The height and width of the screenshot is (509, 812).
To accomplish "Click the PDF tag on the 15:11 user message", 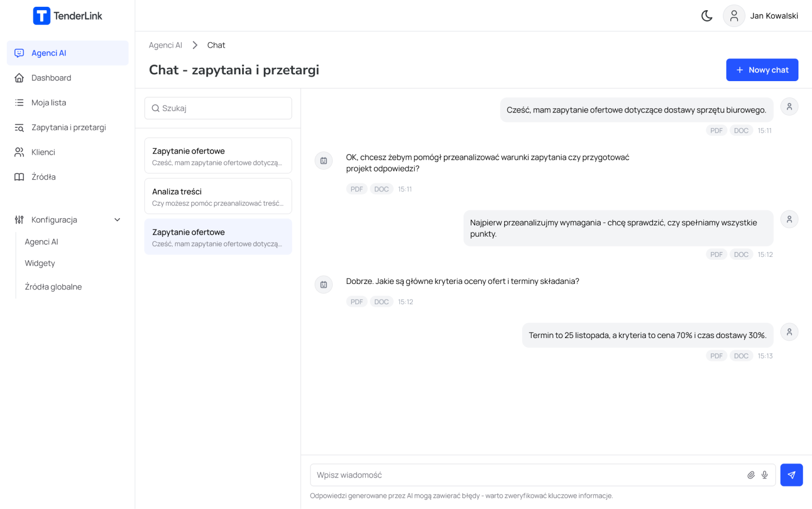I will click(x=716, y=130).
